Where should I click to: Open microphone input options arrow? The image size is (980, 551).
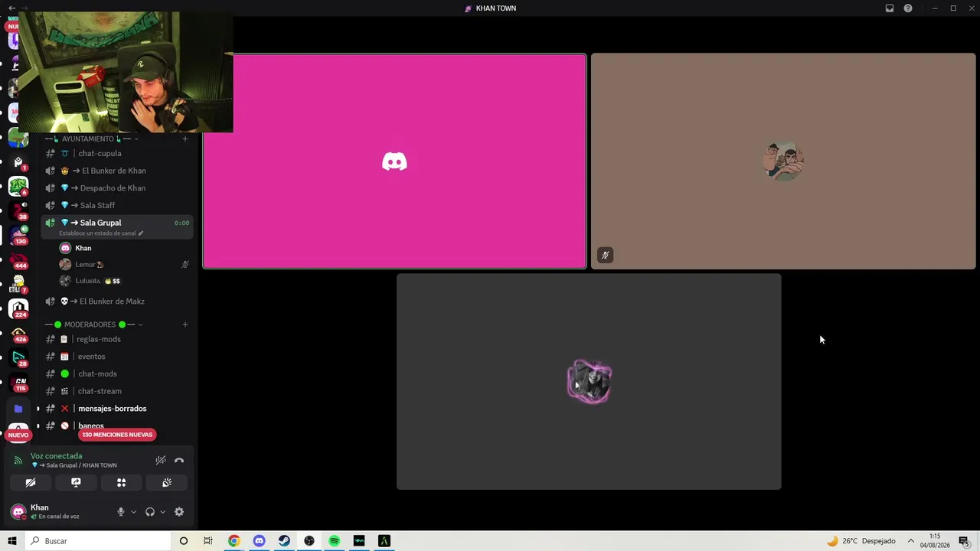(x=133, y=512)
